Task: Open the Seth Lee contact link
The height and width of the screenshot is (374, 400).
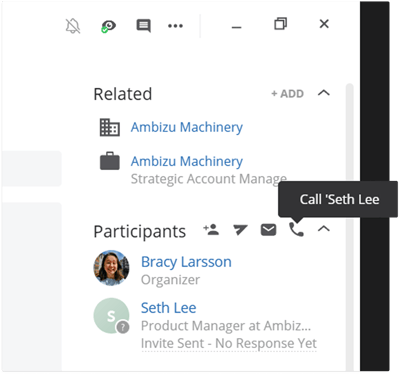Action: tap(168, 308)
